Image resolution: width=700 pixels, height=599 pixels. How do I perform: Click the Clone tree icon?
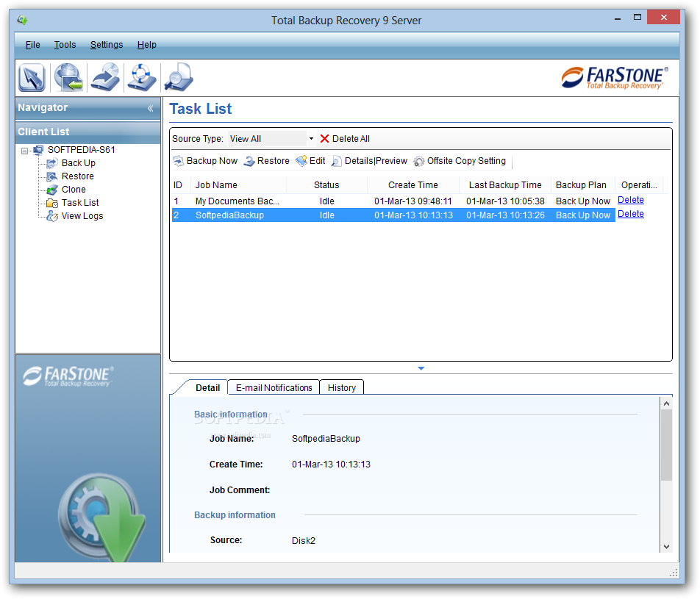point(52,190)
